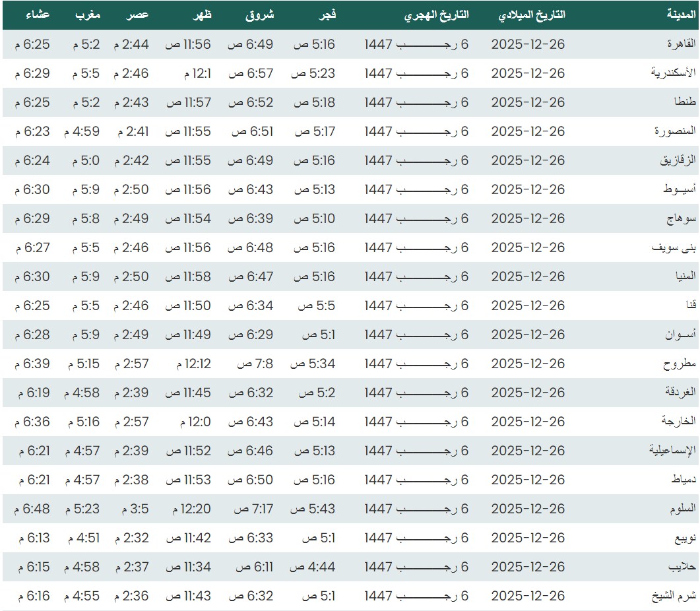Select the السلوم city row label
700x611 pixels.
click(x=680, y=509)
